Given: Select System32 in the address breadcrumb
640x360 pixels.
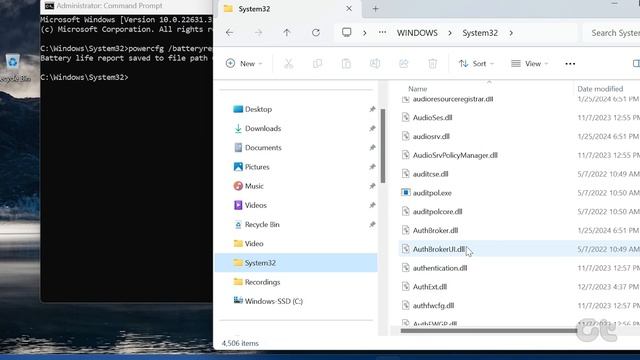Looking at the screenshot, I should (x=480, y=33).
